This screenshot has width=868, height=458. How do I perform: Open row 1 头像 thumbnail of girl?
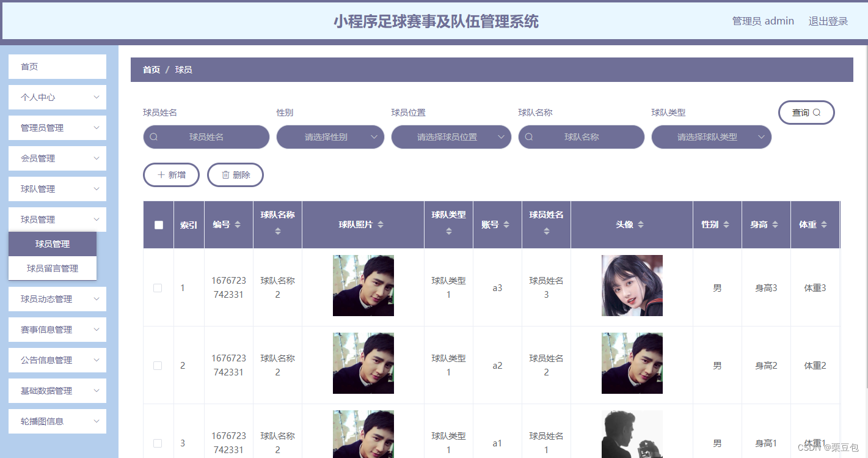632,286
